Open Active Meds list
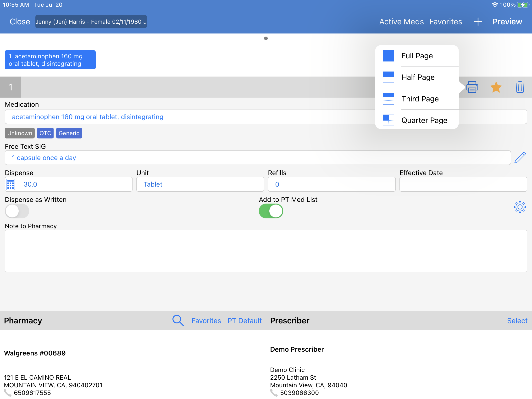532x399 pixels. click(401, 22)
